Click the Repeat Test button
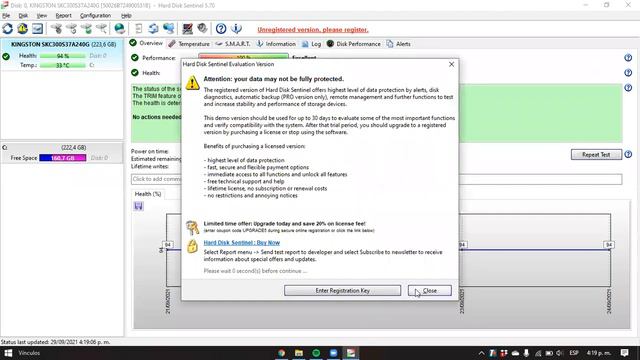This screenshot has width=640, height=360. [x=596, y=155]
